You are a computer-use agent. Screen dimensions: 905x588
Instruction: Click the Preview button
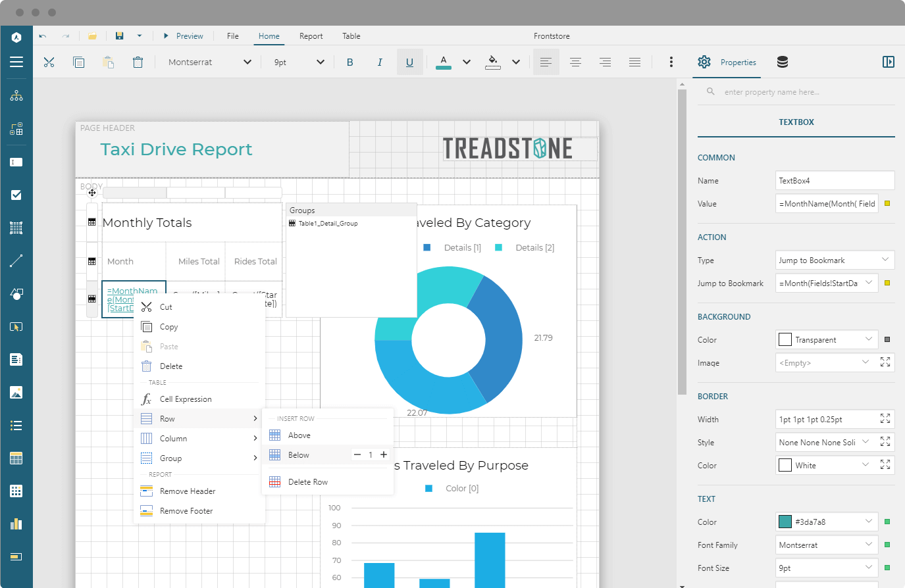pyautogui.click(x=183, y=36)
